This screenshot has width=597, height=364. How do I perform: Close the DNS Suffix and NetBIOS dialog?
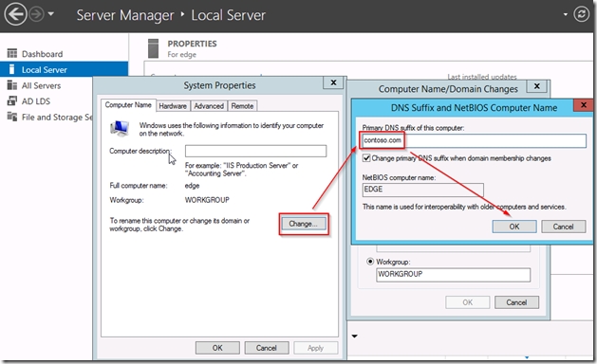pos(584,105)
